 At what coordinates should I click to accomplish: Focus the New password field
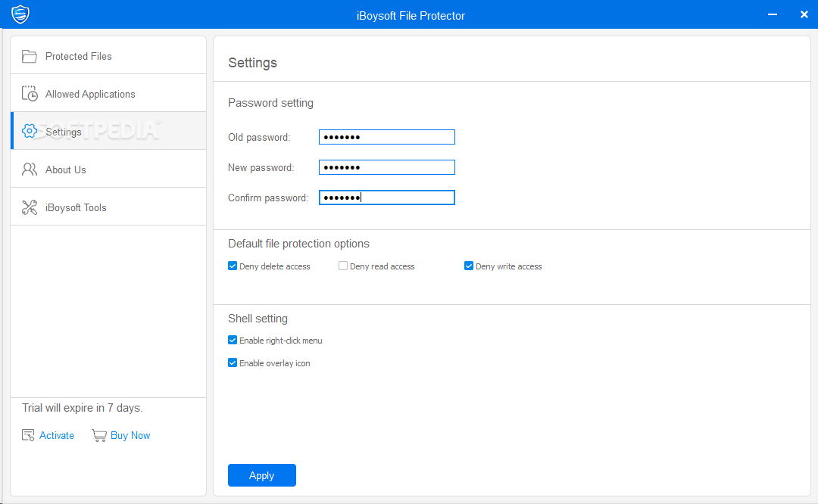coord(386,167)
